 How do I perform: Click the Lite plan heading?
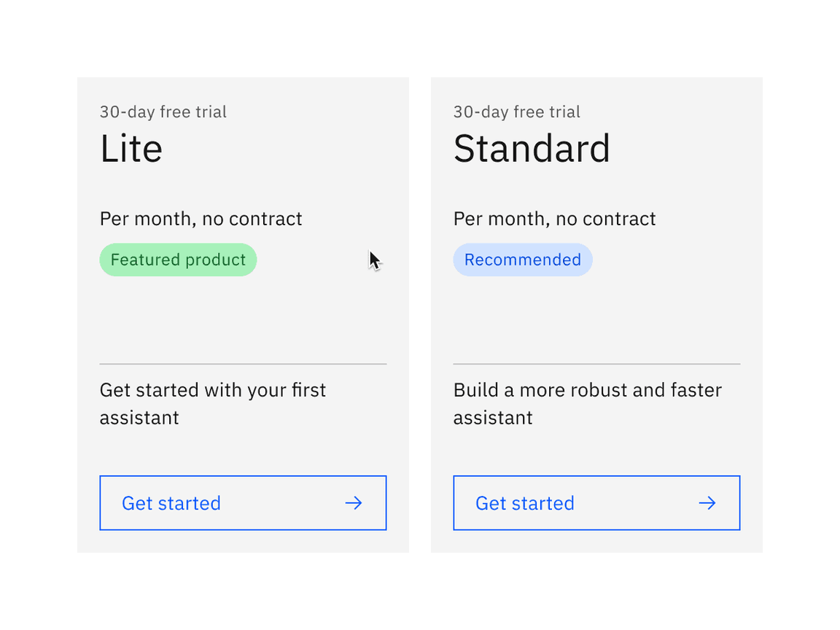tap(131, 149)
